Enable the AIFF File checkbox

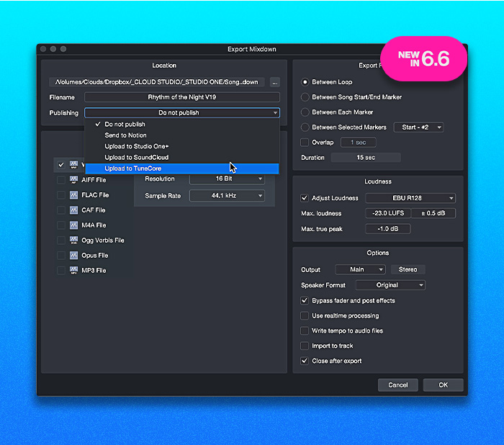pyautogui.click(x=60, y=180)
